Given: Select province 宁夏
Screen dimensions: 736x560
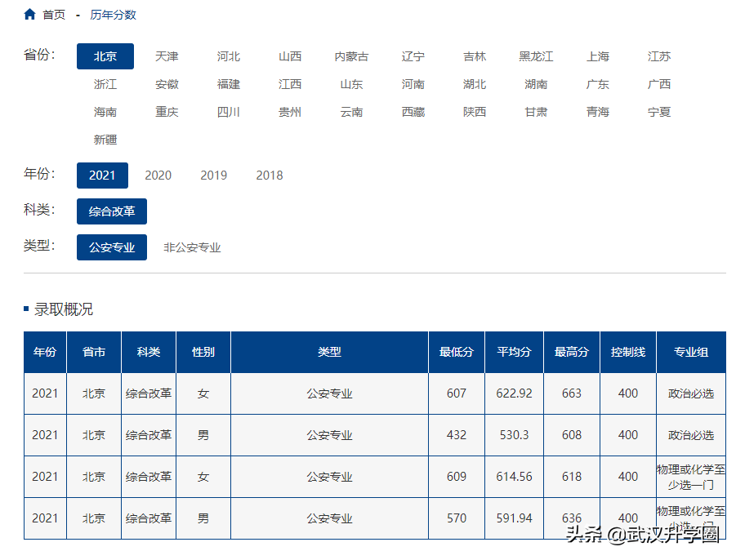Looking at the screenshot, I should tap(659, 112).
